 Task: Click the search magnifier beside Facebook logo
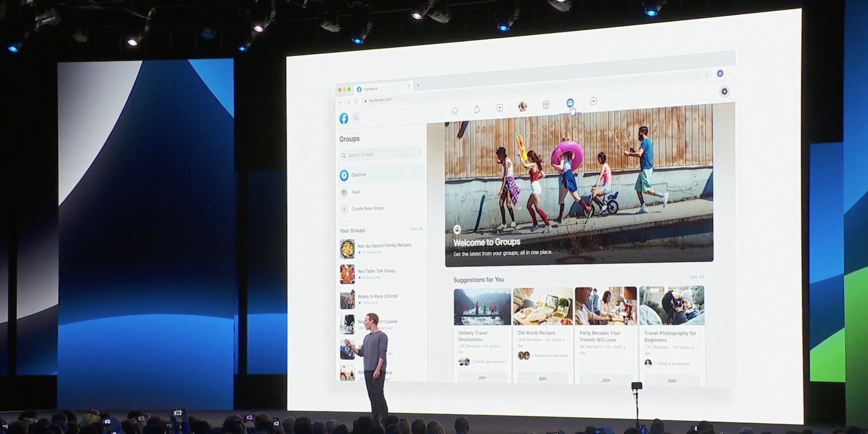(356, 118)
